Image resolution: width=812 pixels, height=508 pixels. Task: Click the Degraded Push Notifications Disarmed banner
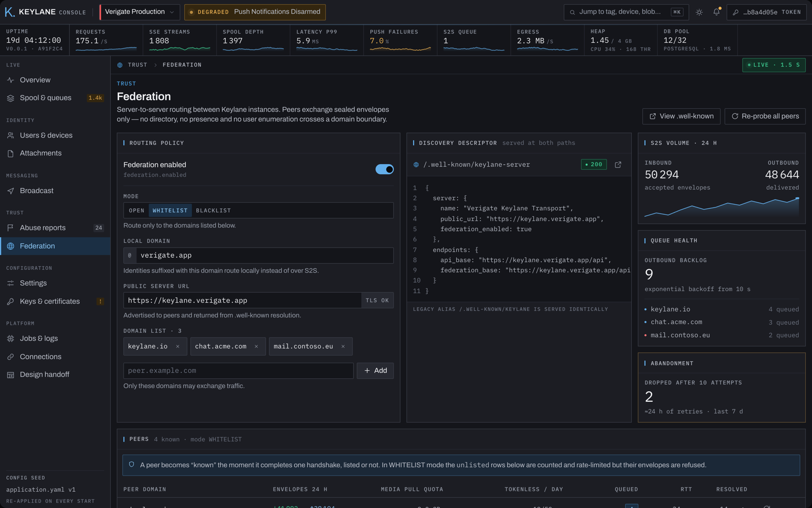point(255,12)
